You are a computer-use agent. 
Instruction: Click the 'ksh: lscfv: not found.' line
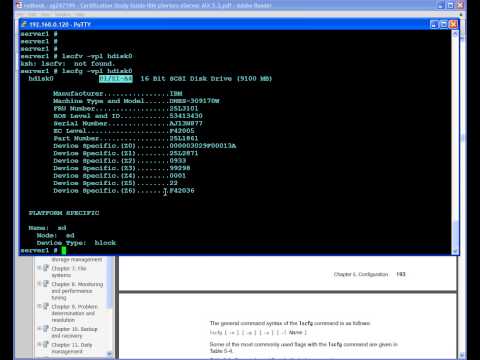click(68, 64)
